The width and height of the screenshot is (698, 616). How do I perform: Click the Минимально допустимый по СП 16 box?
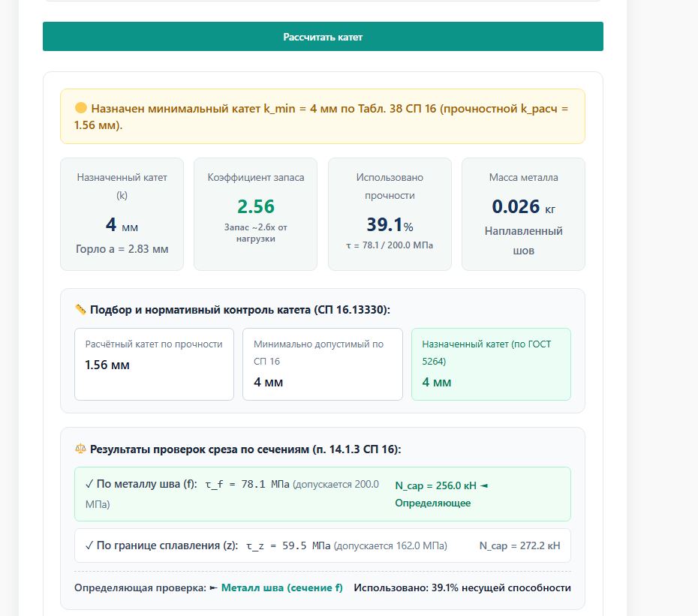point(323,364)
